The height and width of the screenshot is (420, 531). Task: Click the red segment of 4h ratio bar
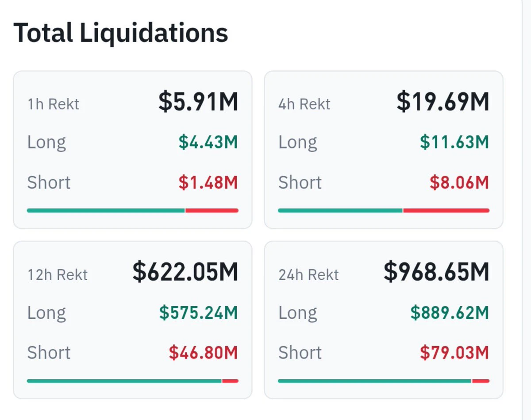pyautogui.click(x=446, y=211)
